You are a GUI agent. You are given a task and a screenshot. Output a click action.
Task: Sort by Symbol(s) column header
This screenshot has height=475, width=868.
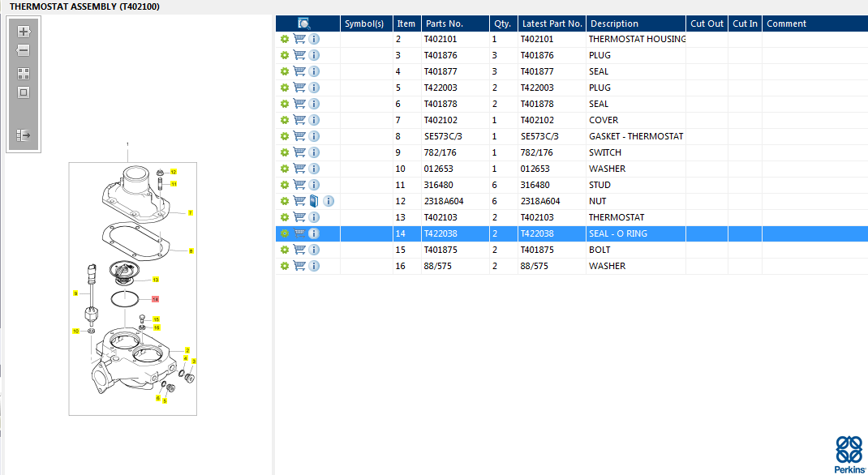click(x=367, y=24)
